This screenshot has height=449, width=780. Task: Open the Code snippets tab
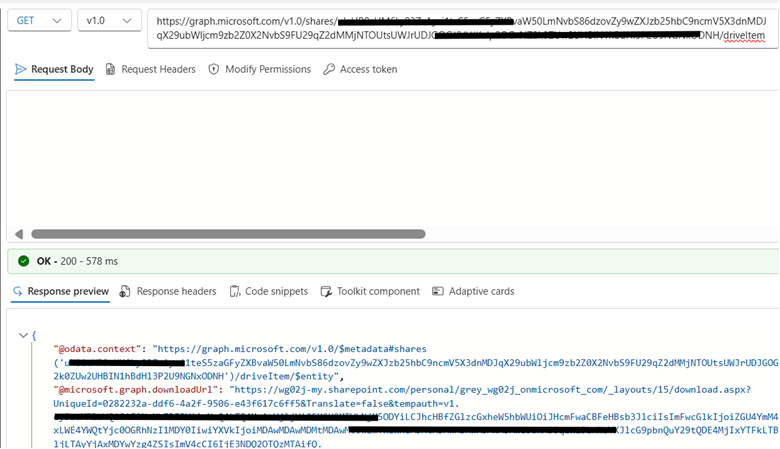pyautogui.click(x=269, y=291)
